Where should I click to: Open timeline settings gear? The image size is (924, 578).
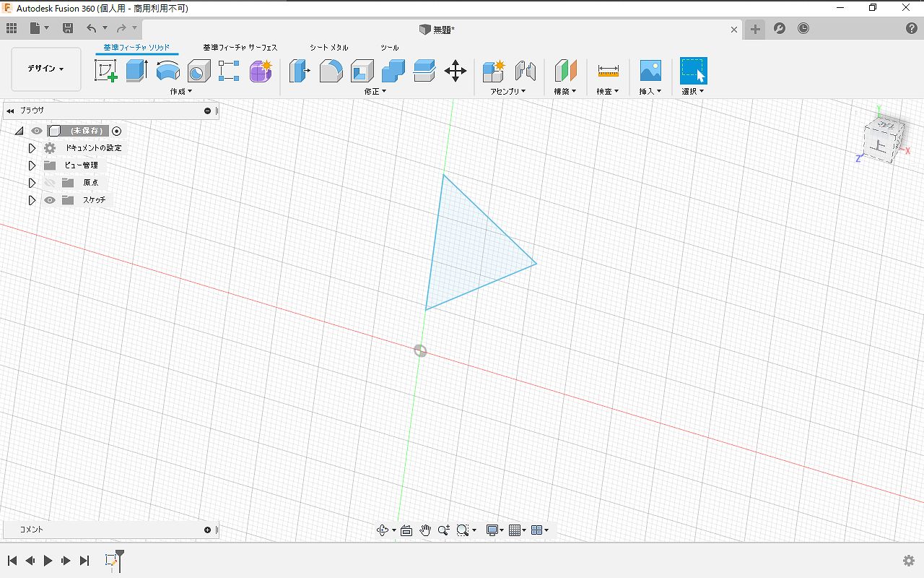tap(909, 561)
